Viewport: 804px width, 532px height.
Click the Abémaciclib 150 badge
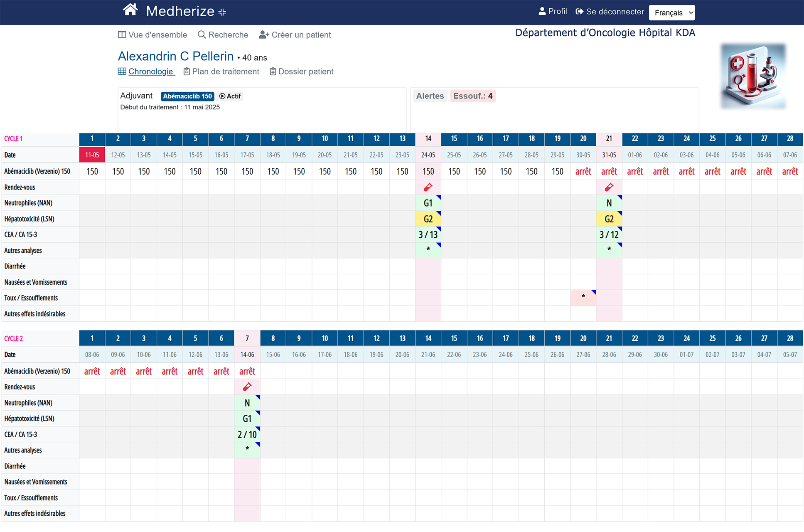point(187,96)
